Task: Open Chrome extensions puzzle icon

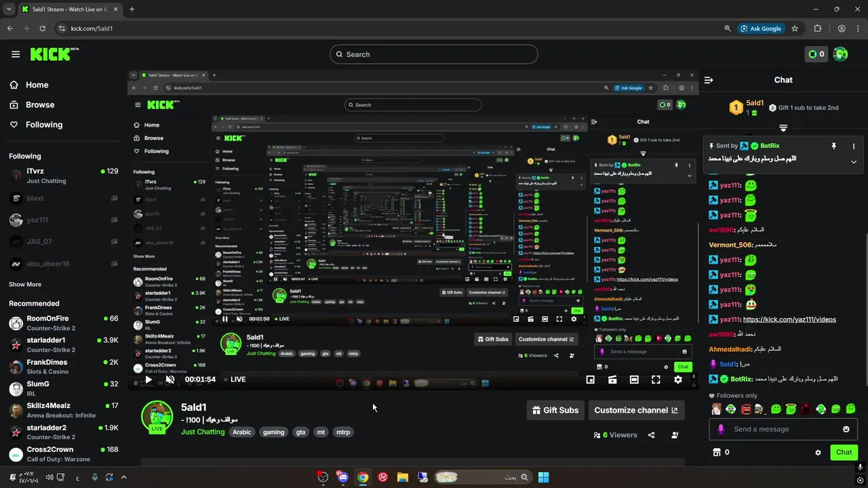Action: coord(817,28)
